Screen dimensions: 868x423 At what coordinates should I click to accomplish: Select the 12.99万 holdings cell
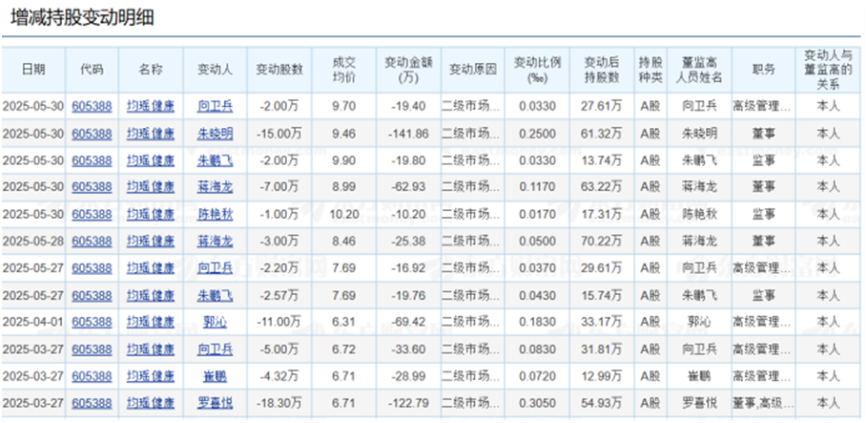601,376
